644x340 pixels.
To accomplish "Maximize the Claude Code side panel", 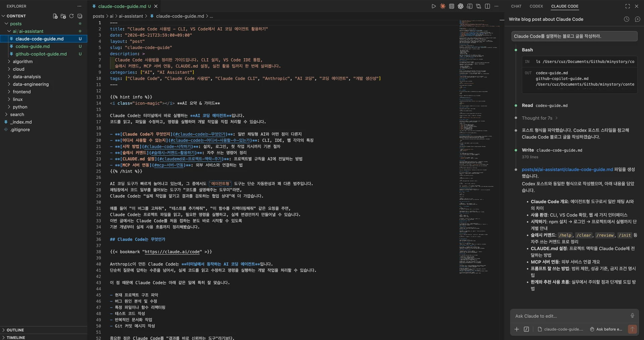I will pos(628,6).
